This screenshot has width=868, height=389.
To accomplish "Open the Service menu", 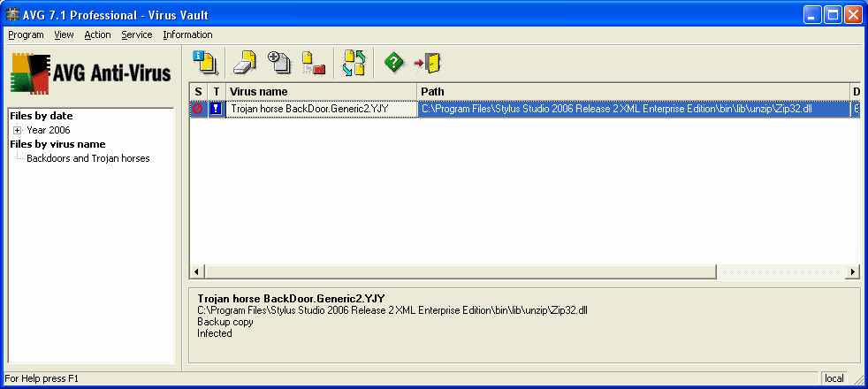I will [x=137, y=34].
